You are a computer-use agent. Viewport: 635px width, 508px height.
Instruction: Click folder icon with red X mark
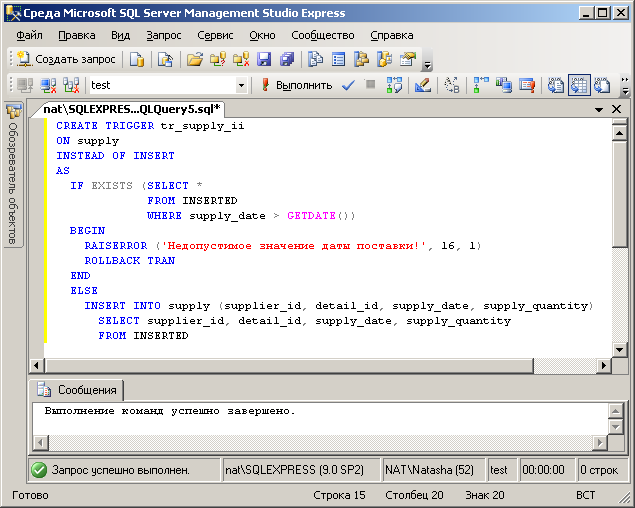pos(241,60)
